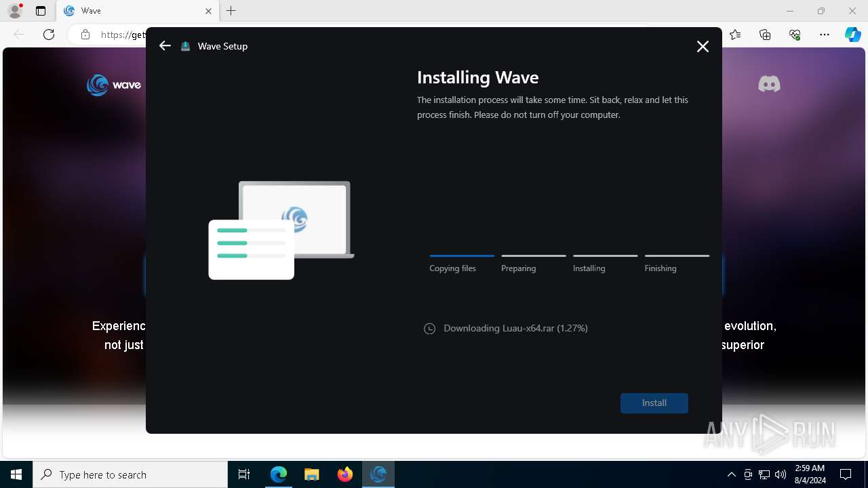Open File Explorer from taskbar

click(x=312, y=474)
